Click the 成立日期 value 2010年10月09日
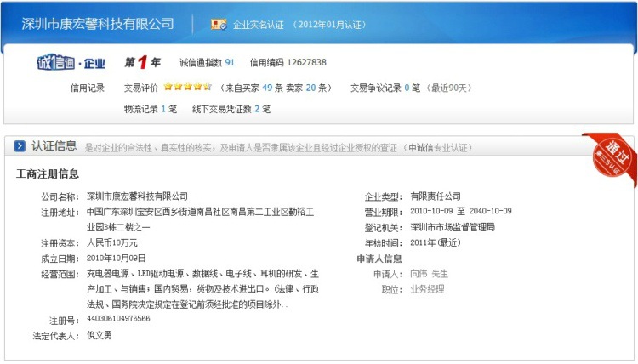The width and height of the screenshot is (638, 364). tap(116, 259)
